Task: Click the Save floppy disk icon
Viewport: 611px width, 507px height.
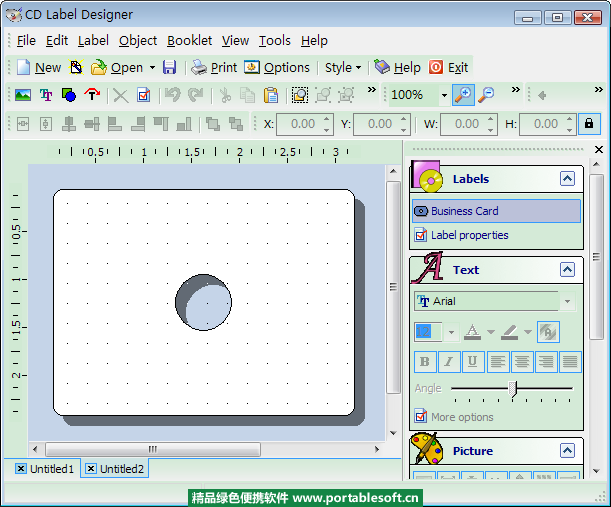Action: click(169, 67)
